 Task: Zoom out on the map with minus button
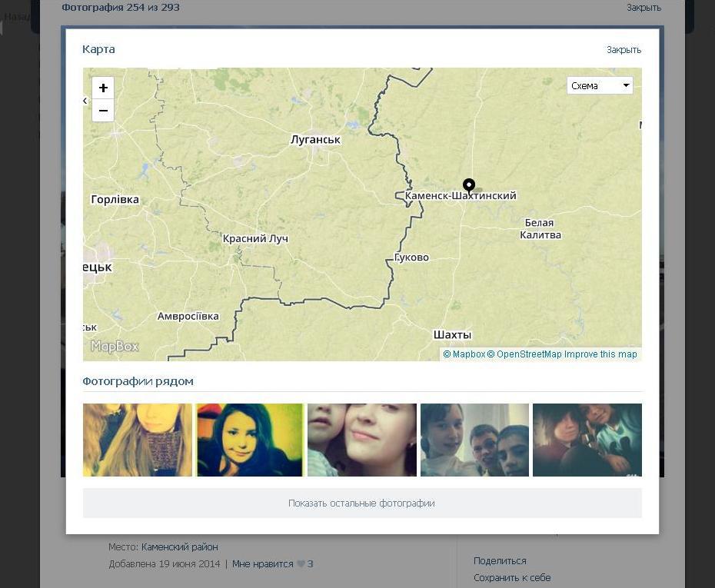tap(103, 111)
